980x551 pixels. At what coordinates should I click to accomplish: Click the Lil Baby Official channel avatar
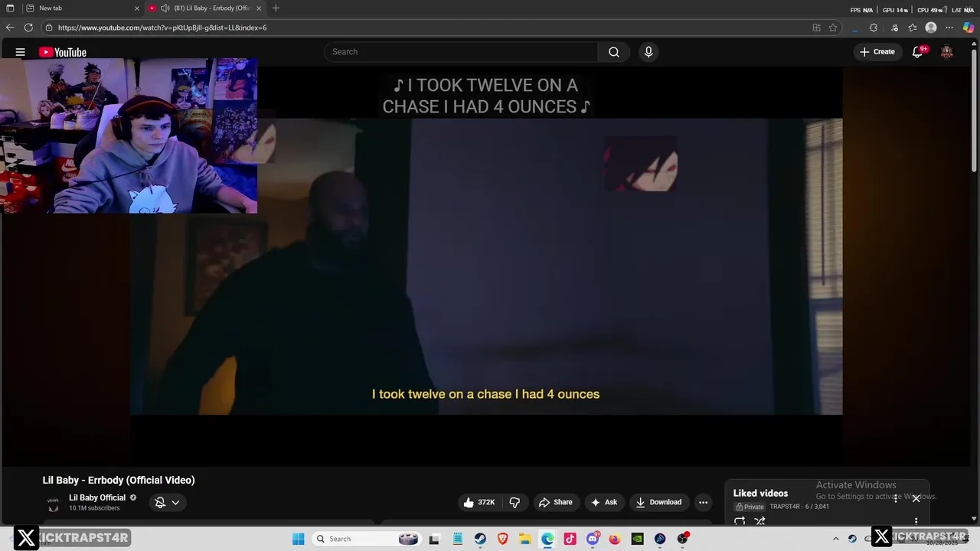(x=53, y=503)
